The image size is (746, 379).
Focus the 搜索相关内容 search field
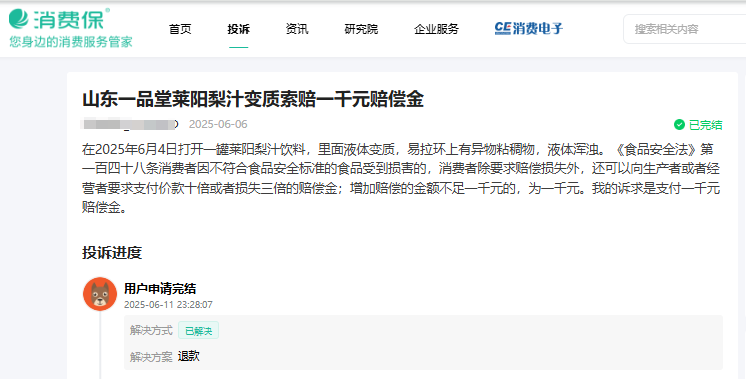(x=685, y=29)
